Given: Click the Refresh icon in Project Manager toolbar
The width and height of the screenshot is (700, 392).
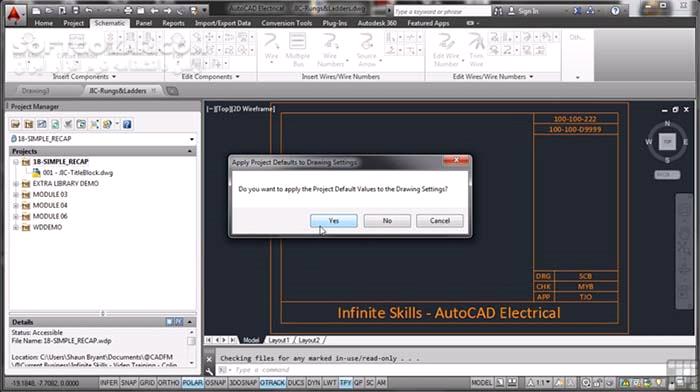Looking at the screenshot, I should (x=55, y=124).
